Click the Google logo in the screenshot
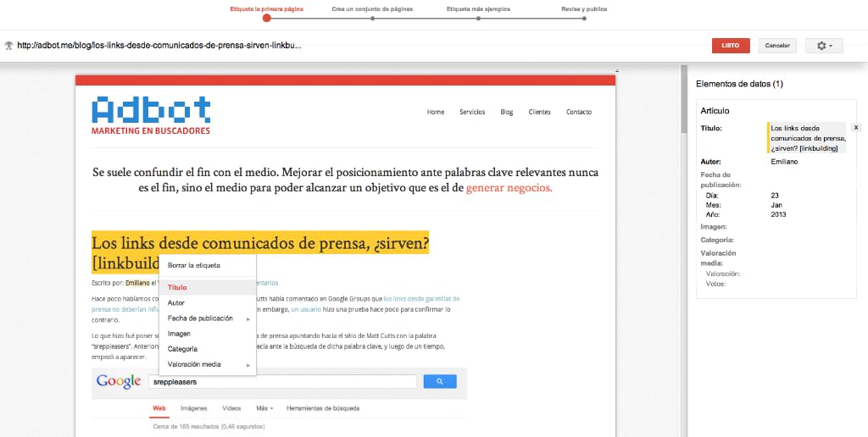868x437 pixels. tap(119, 382)
